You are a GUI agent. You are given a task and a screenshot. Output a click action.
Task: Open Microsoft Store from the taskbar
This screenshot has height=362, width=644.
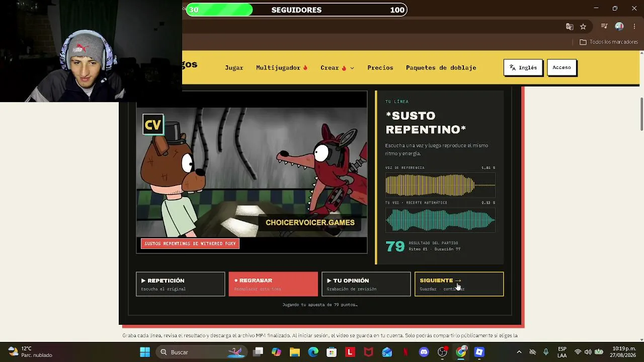coord(332,352)
